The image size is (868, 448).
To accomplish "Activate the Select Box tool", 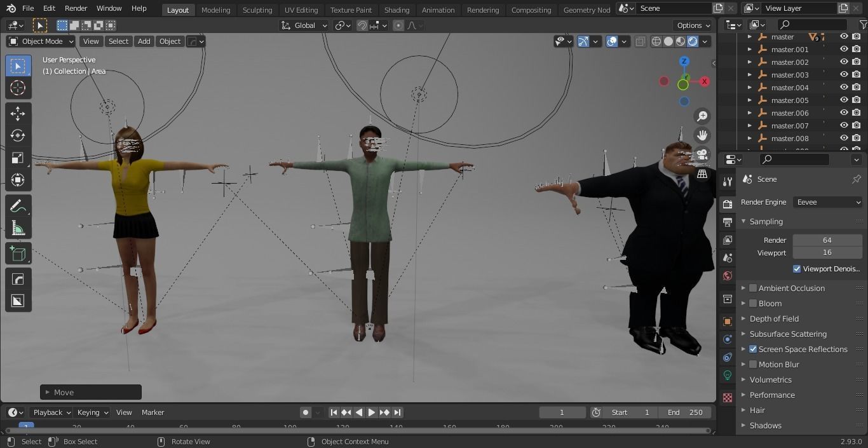I will pos(18,66).
